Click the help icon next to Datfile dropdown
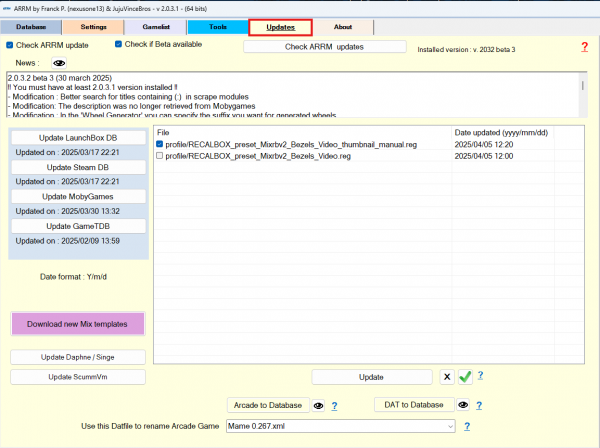Screen dimensions: 600x448 click(467, 427)
